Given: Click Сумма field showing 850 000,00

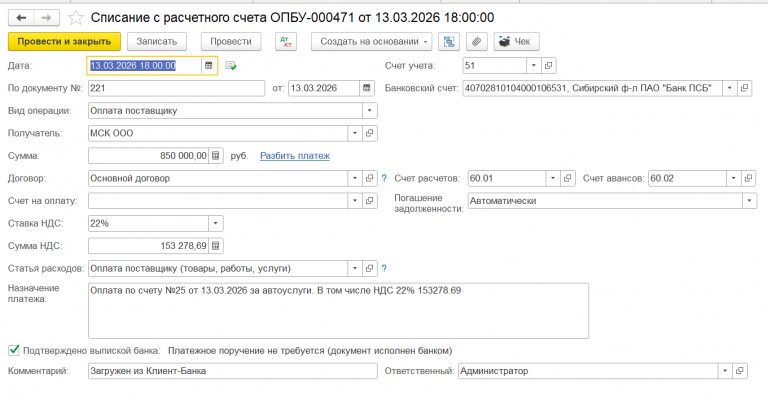Looking at the screenshot, I should [x=148, y=156].
